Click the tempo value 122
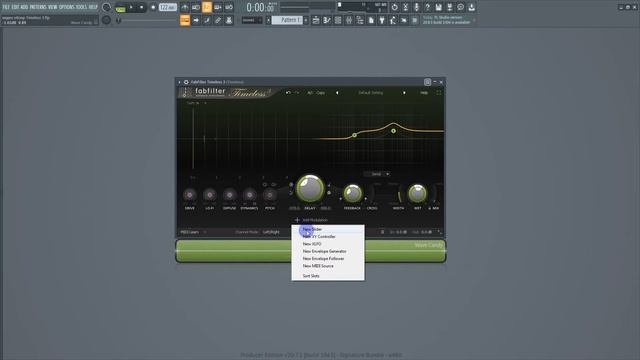The width and height of the screenshot is (640, 360). pos(168,7)
